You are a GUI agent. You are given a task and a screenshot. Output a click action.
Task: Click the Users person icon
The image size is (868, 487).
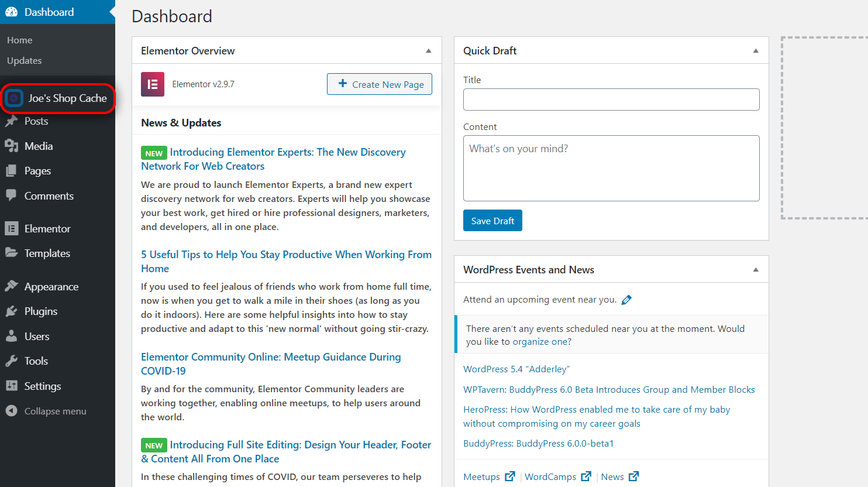point(12,336)
